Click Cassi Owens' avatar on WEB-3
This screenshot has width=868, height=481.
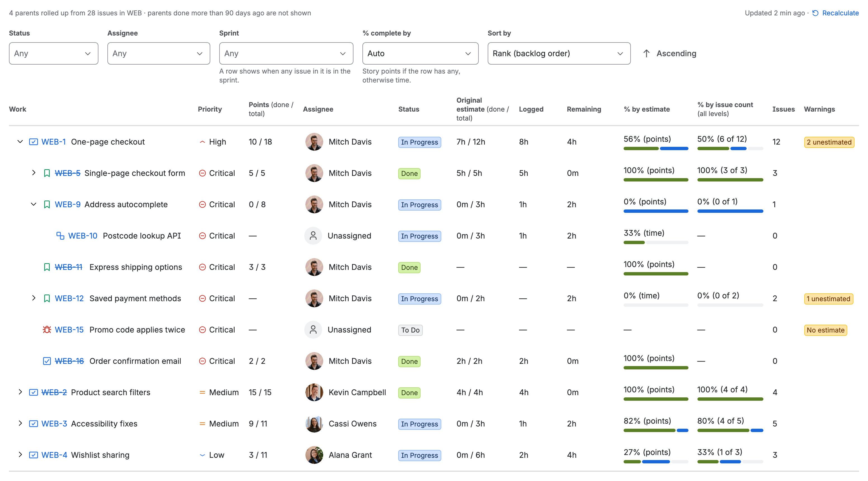point(314,424)
